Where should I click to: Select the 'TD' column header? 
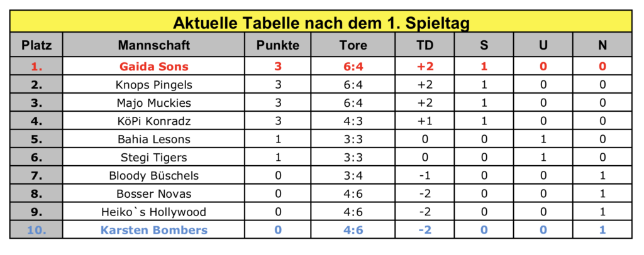pyautogui.click(x=425, y=45)
